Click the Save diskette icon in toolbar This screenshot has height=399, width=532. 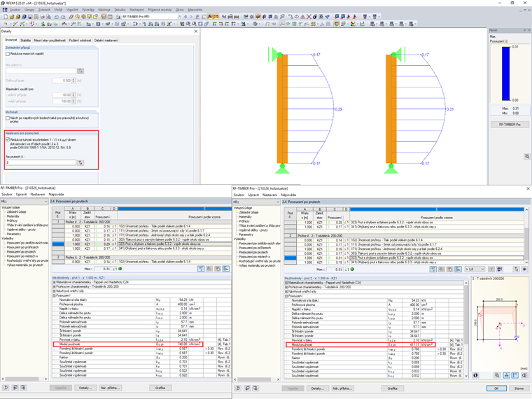tap(30, 16)
